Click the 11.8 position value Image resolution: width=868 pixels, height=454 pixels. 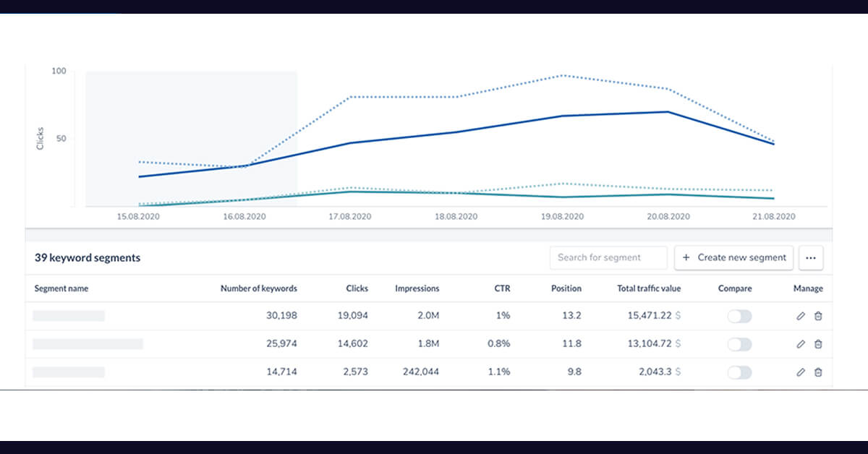(x=572, y=344)
